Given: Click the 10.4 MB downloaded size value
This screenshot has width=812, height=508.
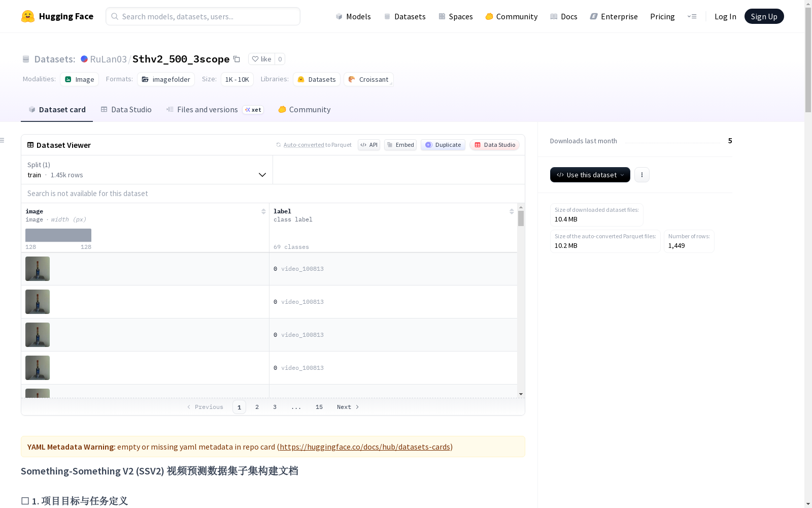Looking at the screenshot, I should tap(566, 219).
